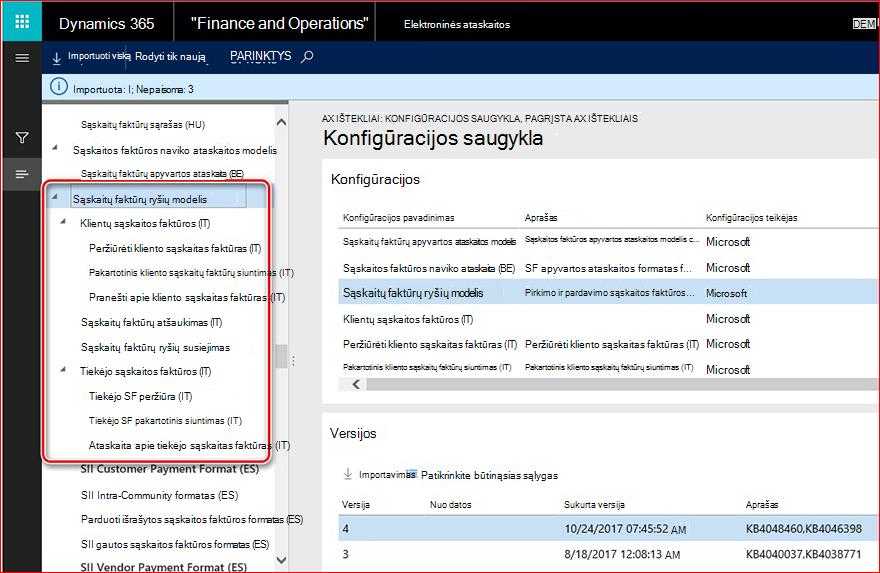The image size is (880, 573).
Task: Toggle the hamburger navigation menu
Action: (22, 58)
